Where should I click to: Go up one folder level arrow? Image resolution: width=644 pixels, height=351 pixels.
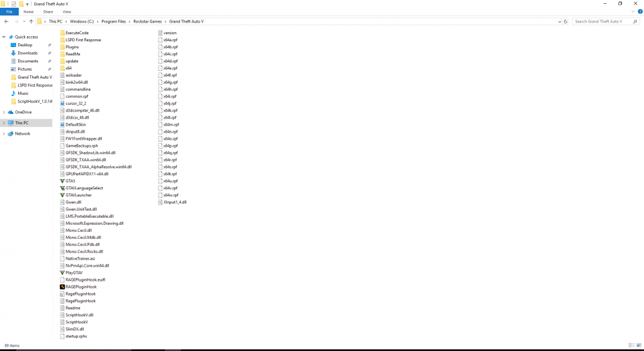pyautogui.click(x=31, y=21)
